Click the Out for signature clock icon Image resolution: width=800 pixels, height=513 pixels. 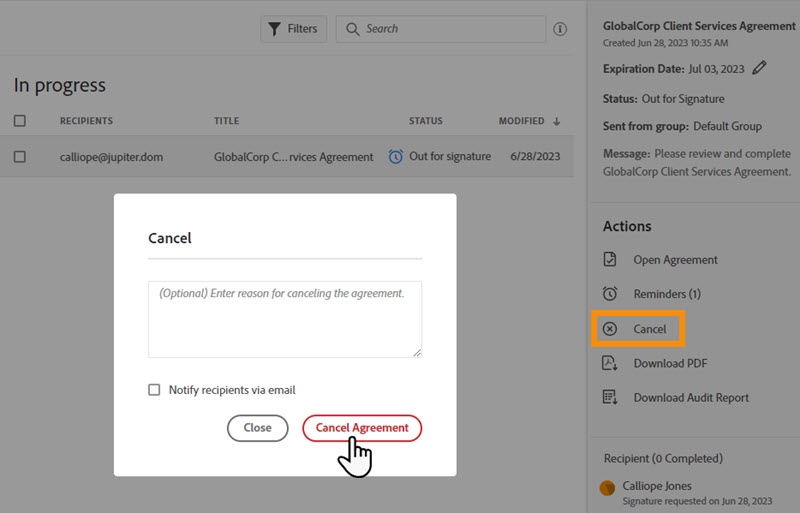click(396, 157)
